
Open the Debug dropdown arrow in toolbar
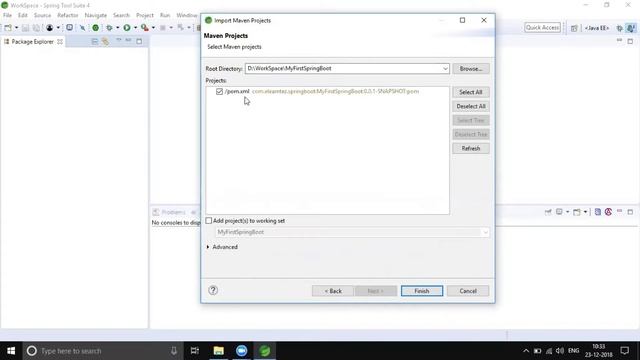click(118, 28)
